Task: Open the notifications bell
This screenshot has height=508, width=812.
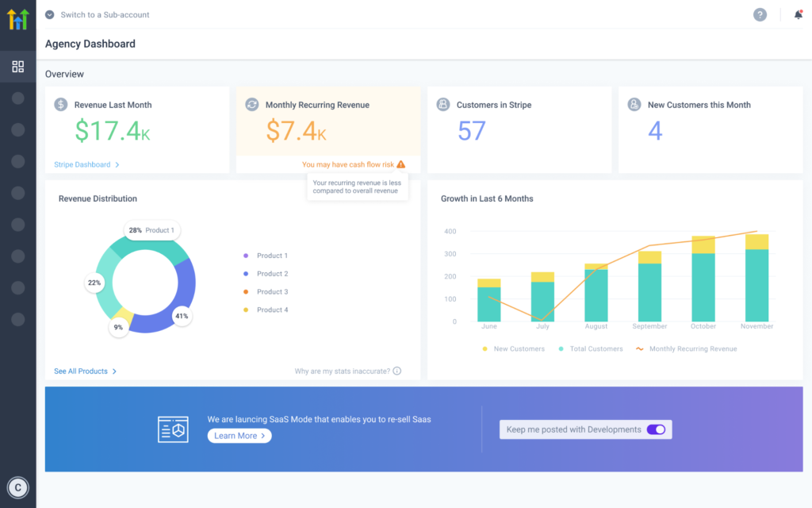Action: 798,15
